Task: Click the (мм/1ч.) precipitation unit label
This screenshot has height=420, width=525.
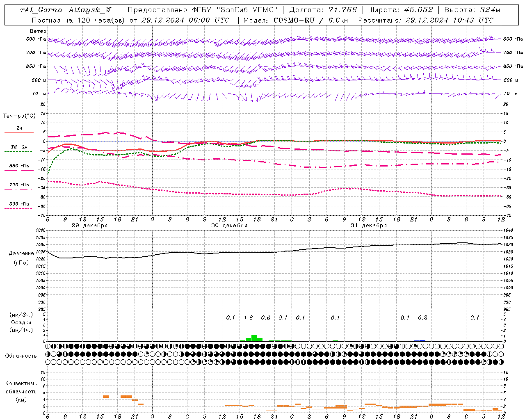Action: coord(21,330)
